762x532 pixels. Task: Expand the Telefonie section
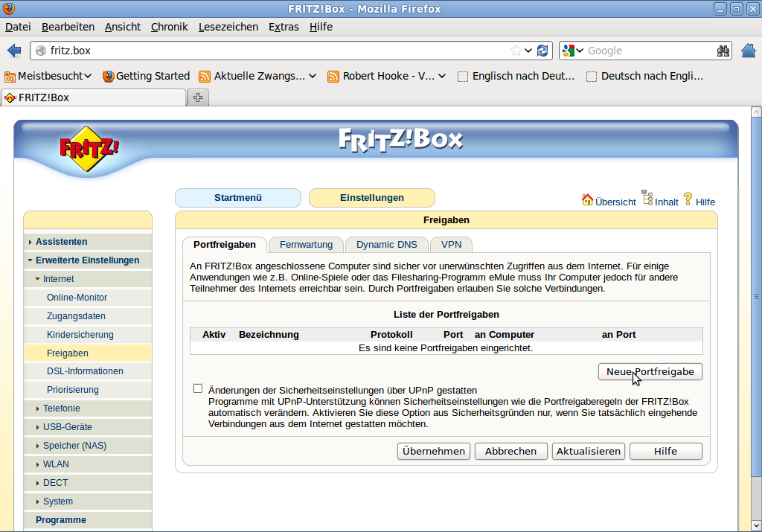(61, 408)
